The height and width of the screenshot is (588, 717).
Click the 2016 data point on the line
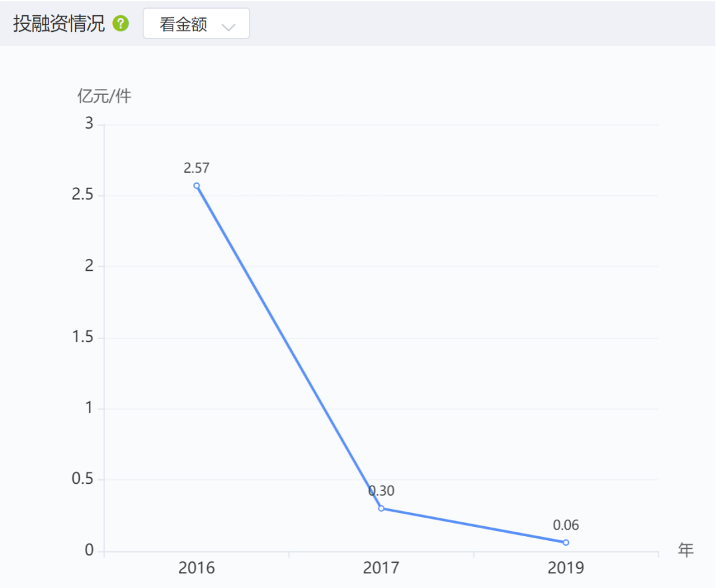pyautogui.click(x=197, y=186)
